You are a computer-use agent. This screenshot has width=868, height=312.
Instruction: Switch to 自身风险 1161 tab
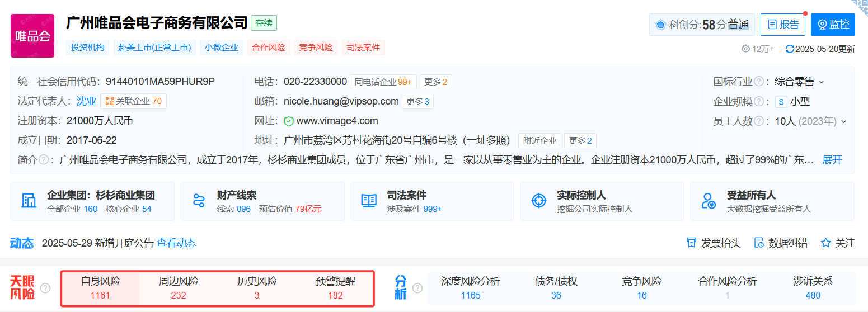(x=101, y=288)
